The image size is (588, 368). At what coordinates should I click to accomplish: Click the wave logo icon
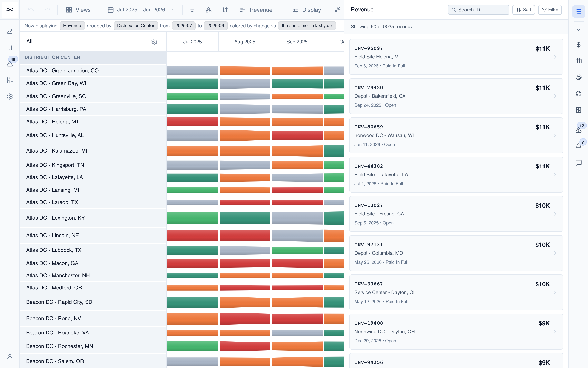click(x=10, y=10)
